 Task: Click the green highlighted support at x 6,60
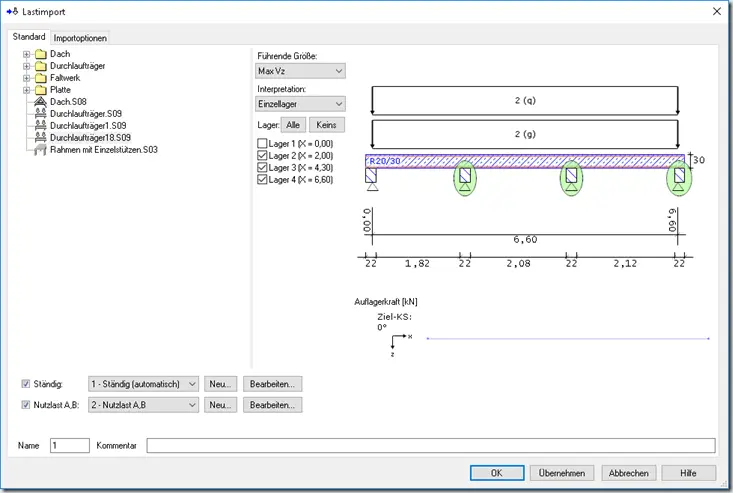coord(679,178)
